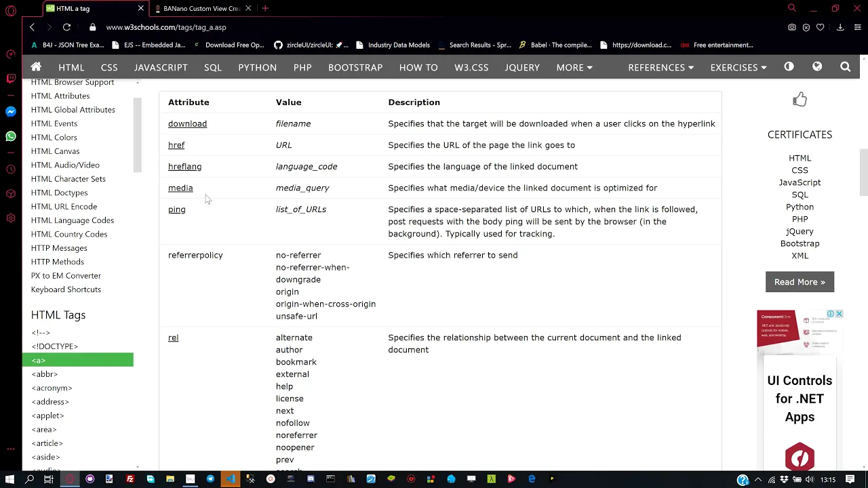The image size is (868, 488).
Task: Expand the REFERENCES dropdown
Action: click(x=660, y=67)
